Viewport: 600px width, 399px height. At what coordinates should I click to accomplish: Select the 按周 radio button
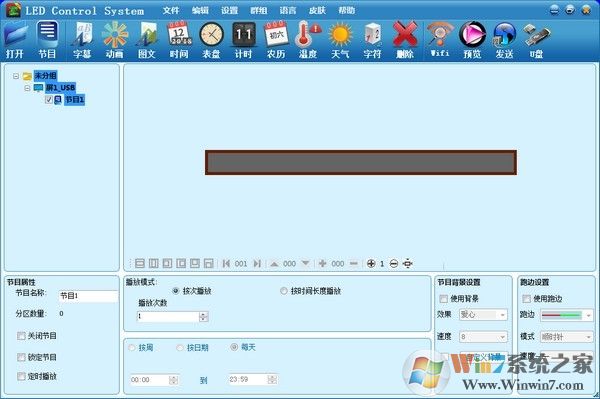(x=132, y=347)
